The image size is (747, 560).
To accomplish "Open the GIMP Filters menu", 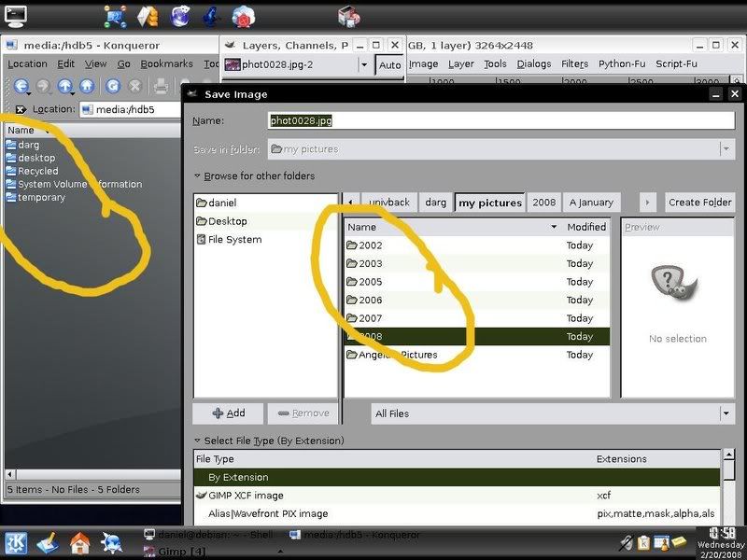I will coord(574,63).
